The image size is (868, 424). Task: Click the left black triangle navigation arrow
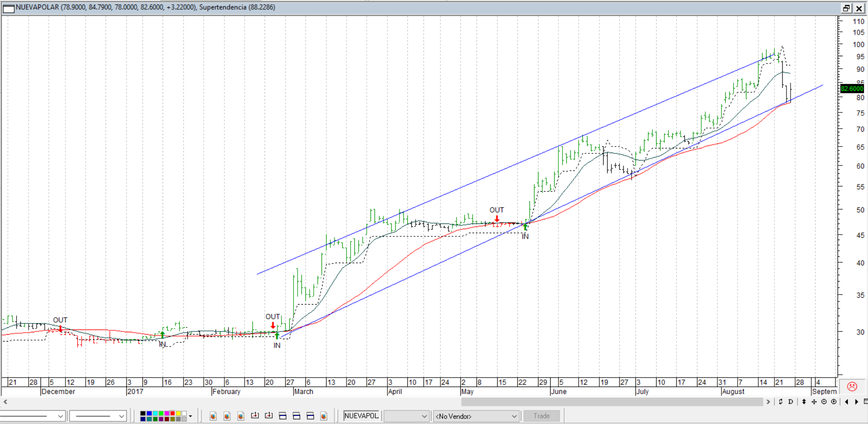tap(846, 401)
